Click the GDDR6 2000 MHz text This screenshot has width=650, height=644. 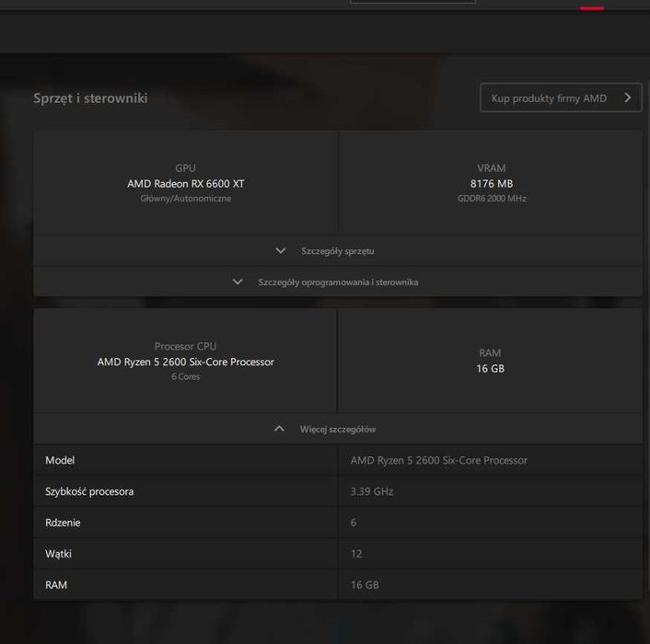(492, 199)
